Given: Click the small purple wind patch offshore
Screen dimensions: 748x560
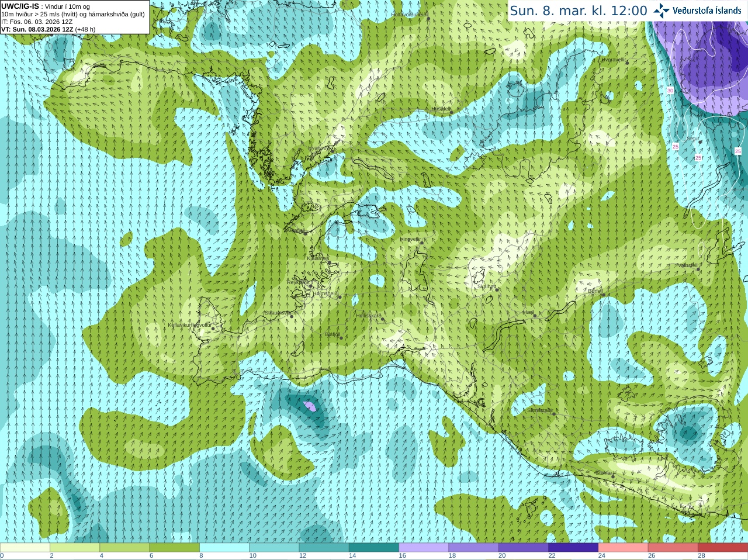Looking at the screenshot, I should point(310,405).
